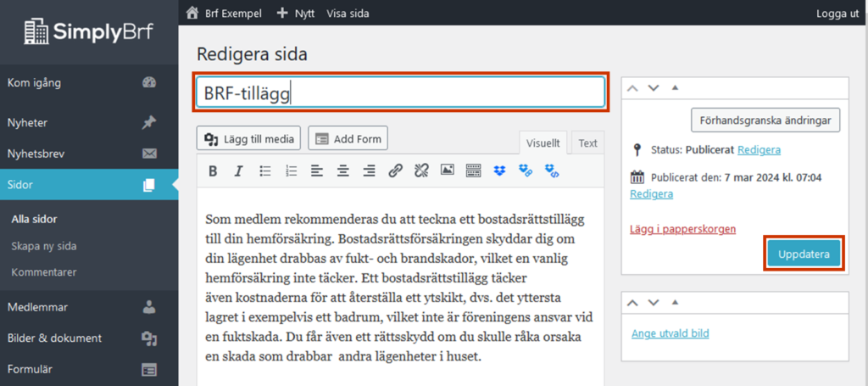Collapse the publish panel with triangle toggle
The width and height of the screenshot is (868, 386).
[x=675, y=87]
